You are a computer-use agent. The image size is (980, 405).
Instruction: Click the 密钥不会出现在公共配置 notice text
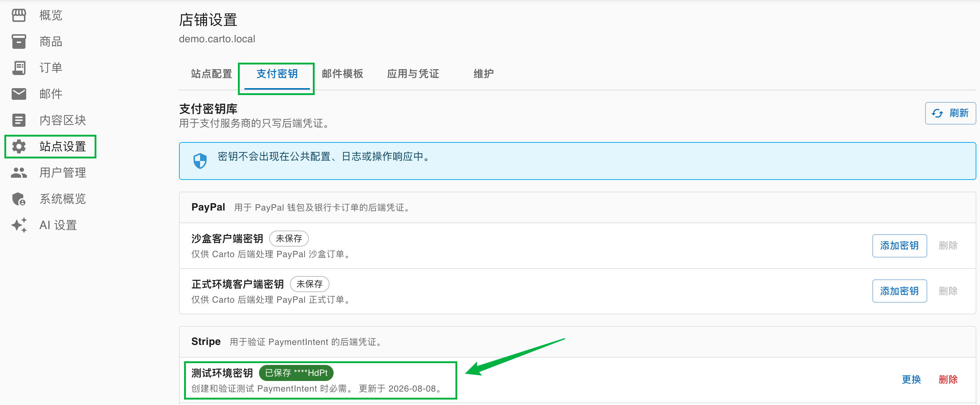pyautogui.click(x=325, y=157)
